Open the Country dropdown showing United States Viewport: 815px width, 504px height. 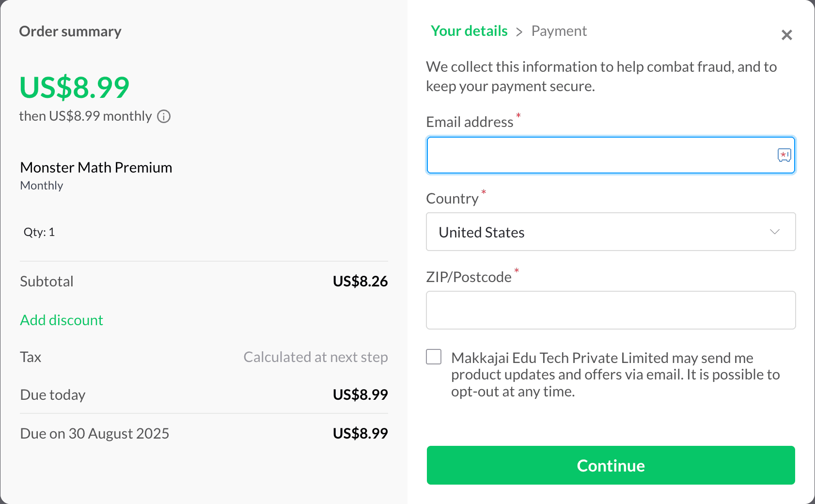coord(611,232)
